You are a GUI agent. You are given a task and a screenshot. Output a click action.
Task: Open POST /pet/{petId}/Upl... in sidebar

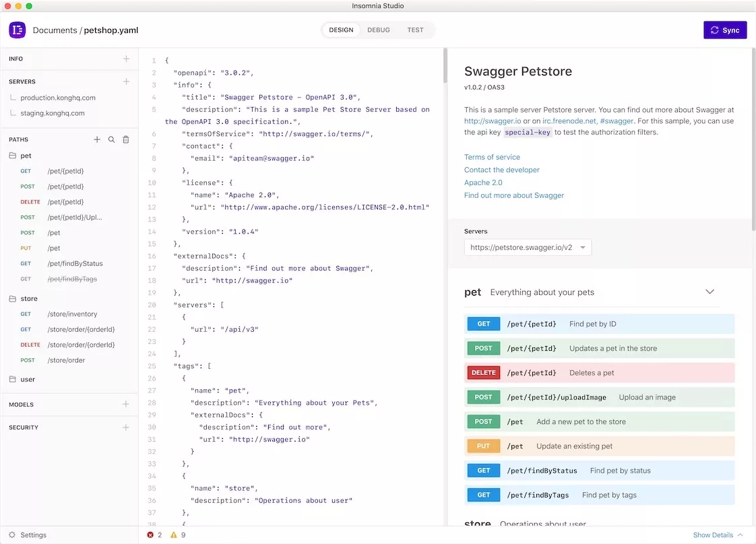(70, 217)
